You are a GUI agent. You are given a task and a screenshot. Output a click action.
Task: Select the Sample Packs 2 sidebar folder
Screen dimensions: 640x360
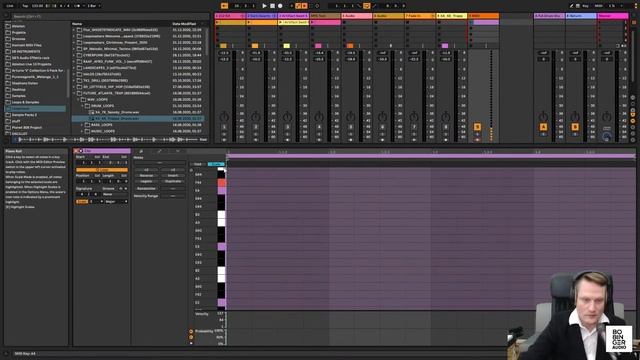(24, 115)
